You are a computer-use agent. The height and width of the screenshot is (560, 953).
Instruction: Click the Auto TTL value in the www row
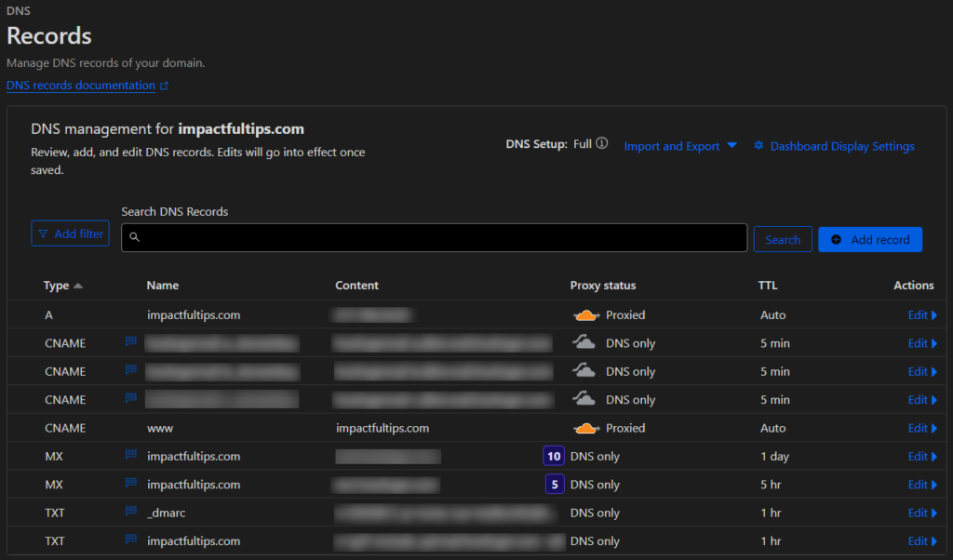pyautogui.click(x=772, y=428)
